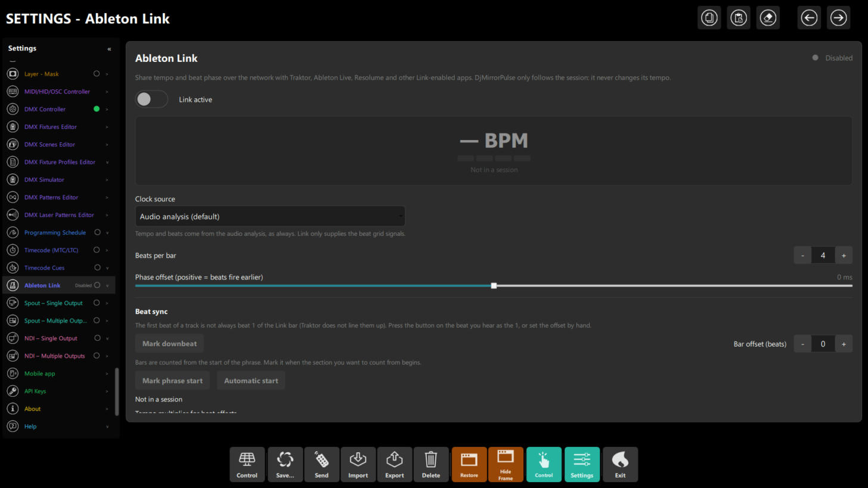The image size is (868, 488).
Task: Toggle the NDI – Single Output status circle
Action: pos(97,338)
